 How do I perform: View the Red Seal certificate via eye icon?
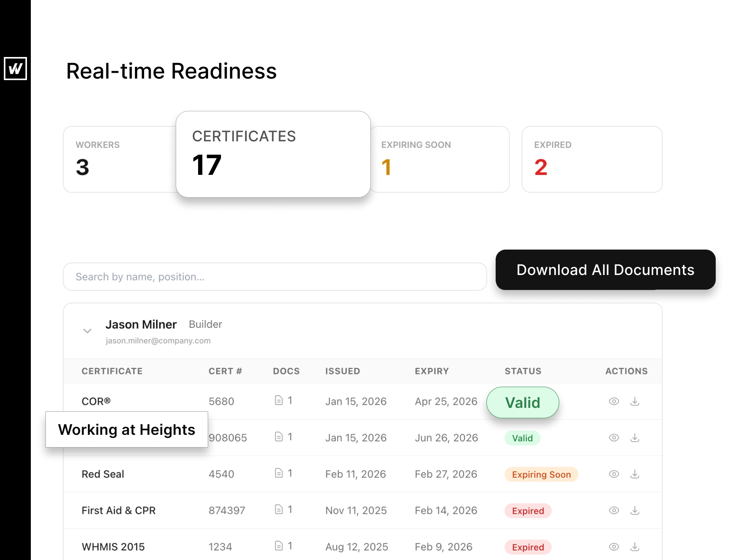click(614, 474)
